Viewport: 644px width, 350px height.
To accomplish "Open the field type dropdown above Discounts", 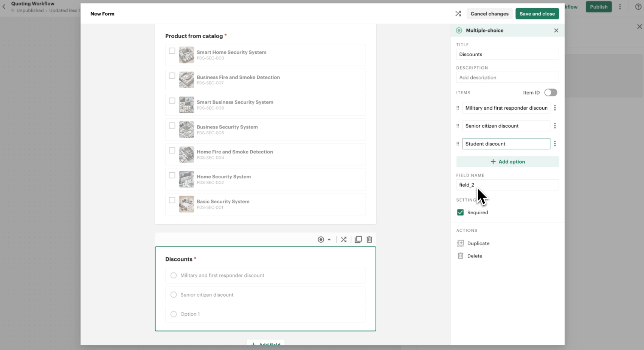I will coord(324,239).
